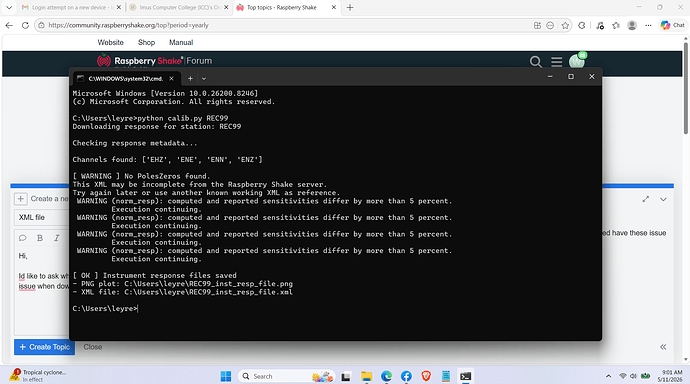
Task: Click Close beside Create Topic
Action: 92,347
